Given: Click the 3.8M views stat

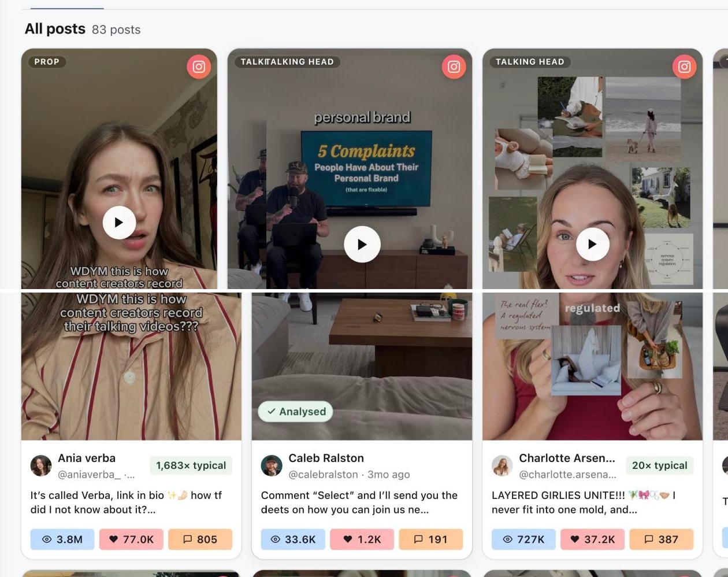Looking at the screenshot, I should coord(62,539).
